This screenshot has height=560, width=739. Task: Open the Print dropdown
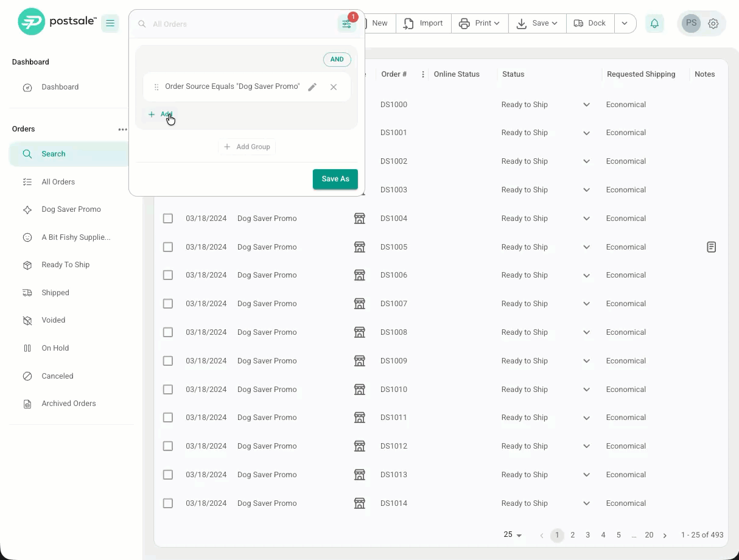480,23
